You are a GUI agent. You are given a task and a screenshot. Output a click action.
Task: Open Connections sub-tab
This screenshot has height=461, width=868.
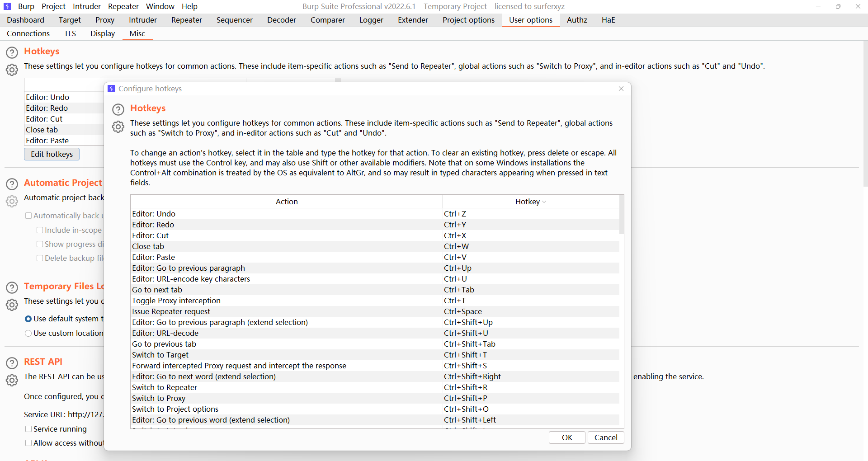point(28,33)
